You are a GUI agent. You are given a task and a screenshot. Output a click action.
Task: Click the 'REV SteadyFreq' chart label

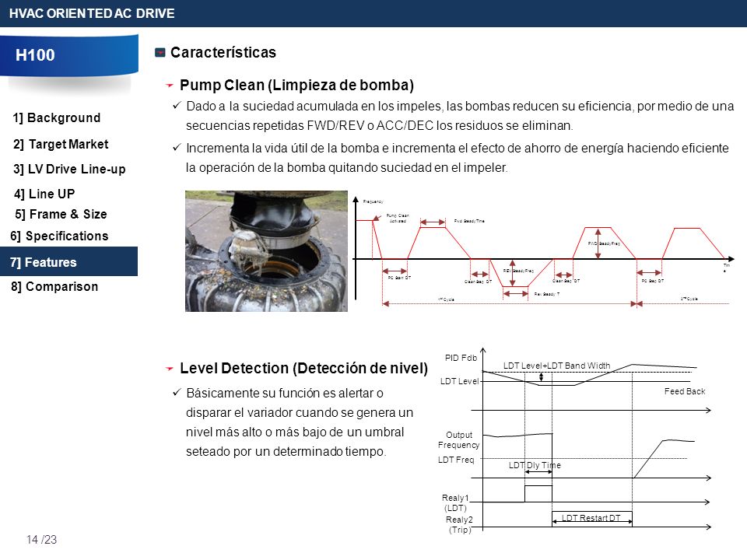tap(518, 271)
